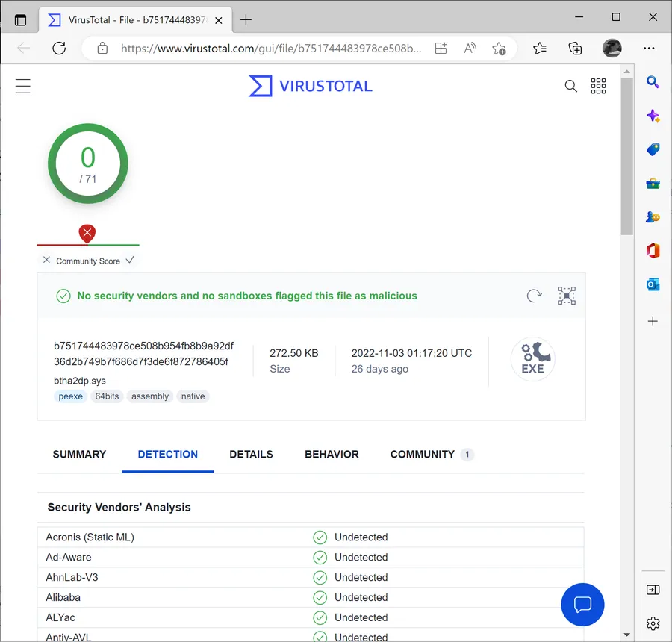
Task: Go back to previous page
Action: [x=24, y=48]
